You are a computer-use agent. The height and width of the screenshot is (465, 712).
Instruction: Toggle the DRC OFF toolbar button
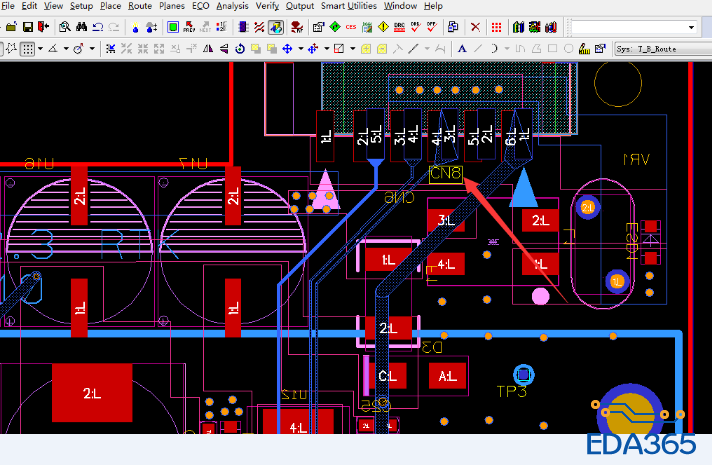434,27
